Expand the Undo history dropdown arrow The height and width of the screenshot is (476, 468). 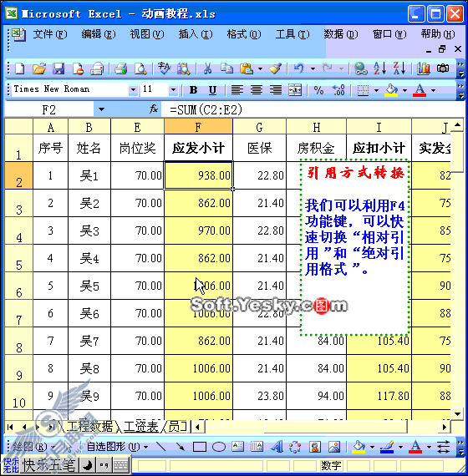(x=313, y=69)
